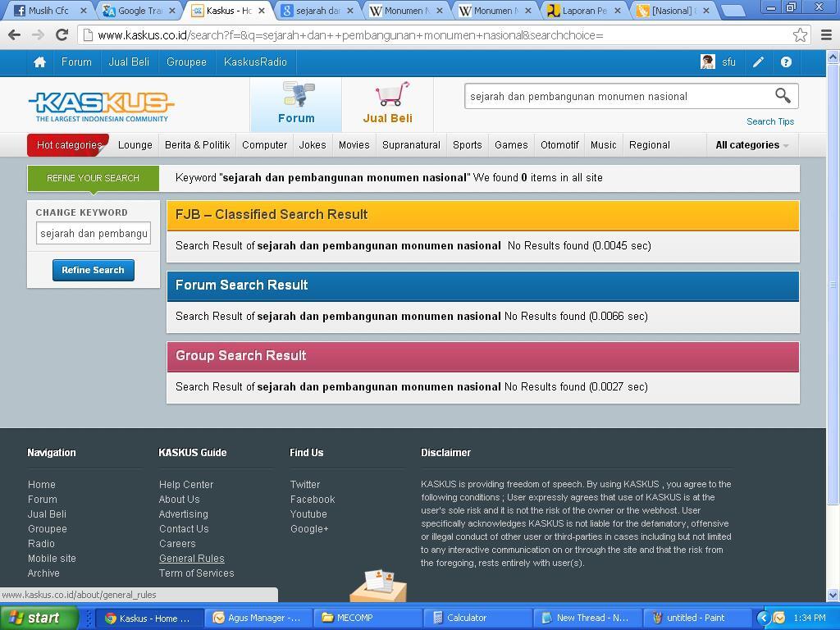Click the page scroll-down arrow
This screenshot has height=630, width=840.
pyautogui.click(x=833, y=596)
